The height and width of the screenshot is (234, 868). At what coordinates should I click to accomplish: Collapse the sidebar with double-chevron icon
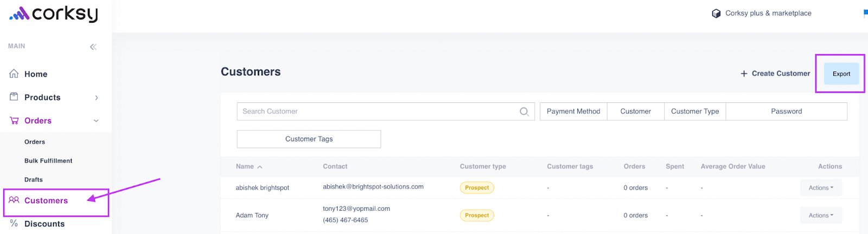pyautogui.click(x=93, y=47)
